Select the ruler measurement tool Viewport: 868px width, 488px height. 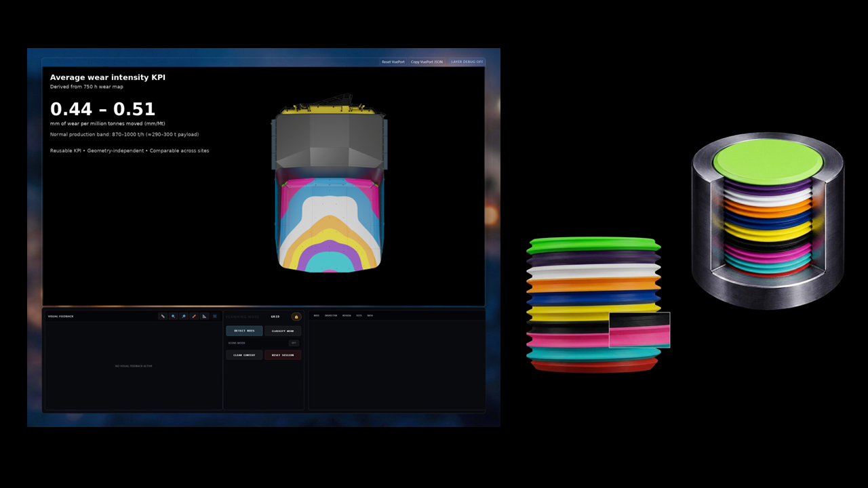pos(204,316)
